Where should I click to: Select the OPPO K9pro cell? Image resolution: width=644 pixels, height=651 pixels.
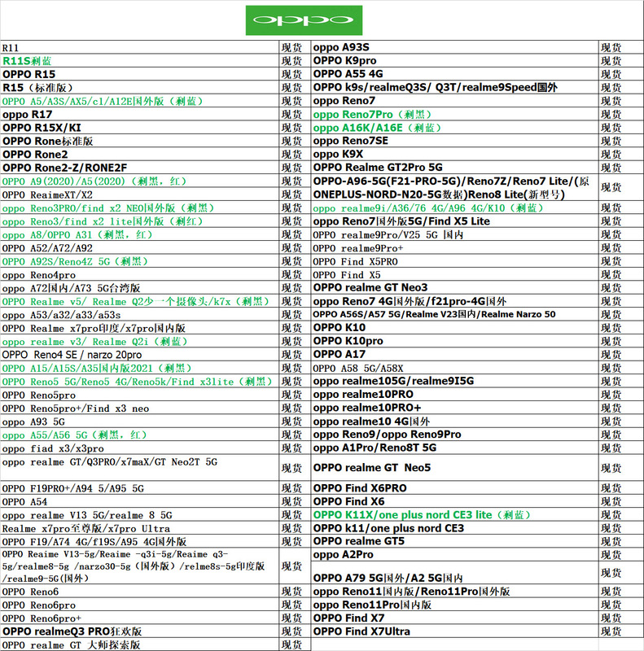pyautogui.click(x=454, y=60)
